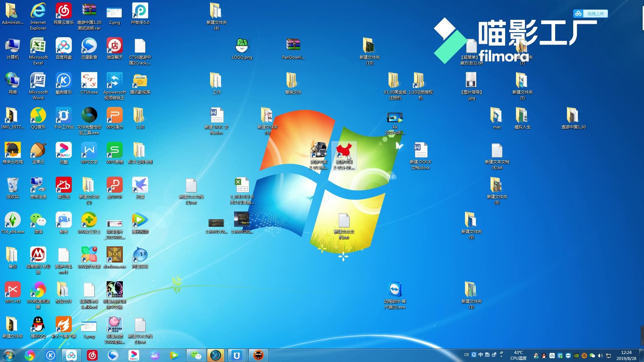Open the 招商银行专业版 desktop shortcut
The image size is (644, 362).
(x=38, y=260)
